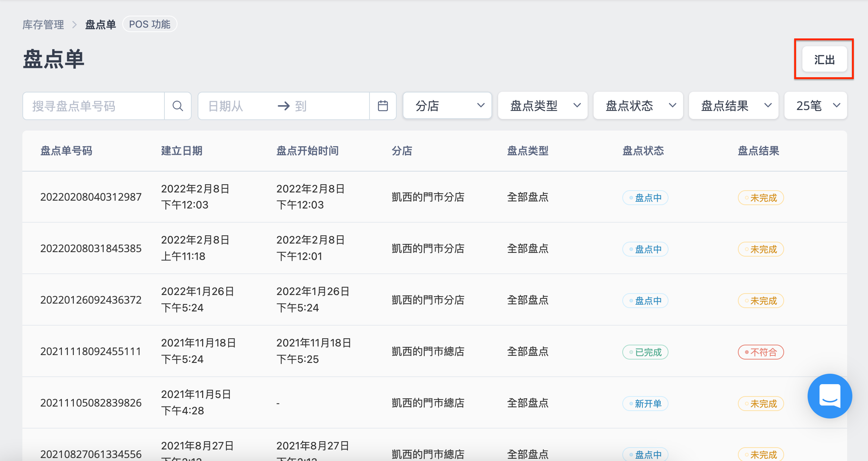Expand the 盘点类型 dropdown filter
The height and width of the screenshot is (461, 868).
coord(542,106)
